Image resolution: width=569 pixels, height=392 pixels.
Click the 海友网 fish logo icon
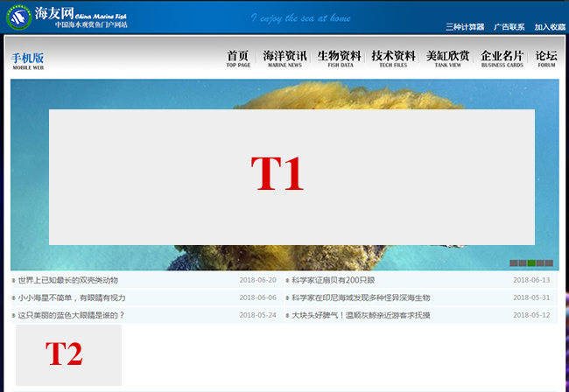[18, 17]
